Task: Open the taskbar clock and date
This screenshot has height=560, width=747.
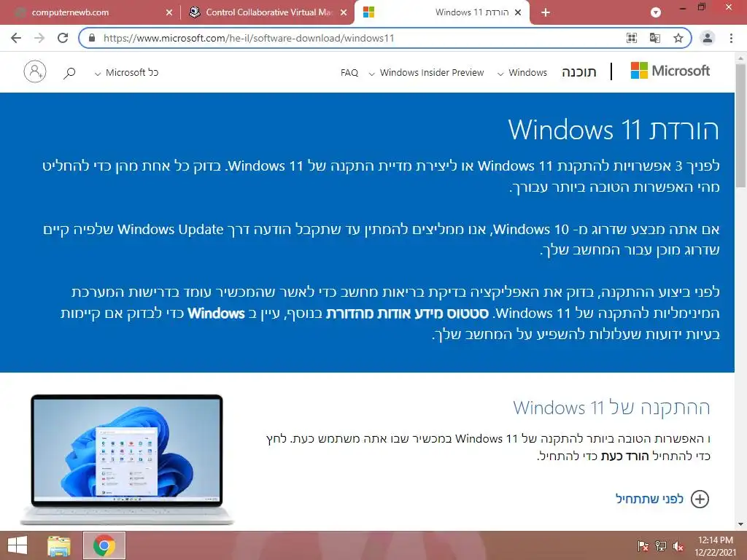Action: [x=715, y=546]
